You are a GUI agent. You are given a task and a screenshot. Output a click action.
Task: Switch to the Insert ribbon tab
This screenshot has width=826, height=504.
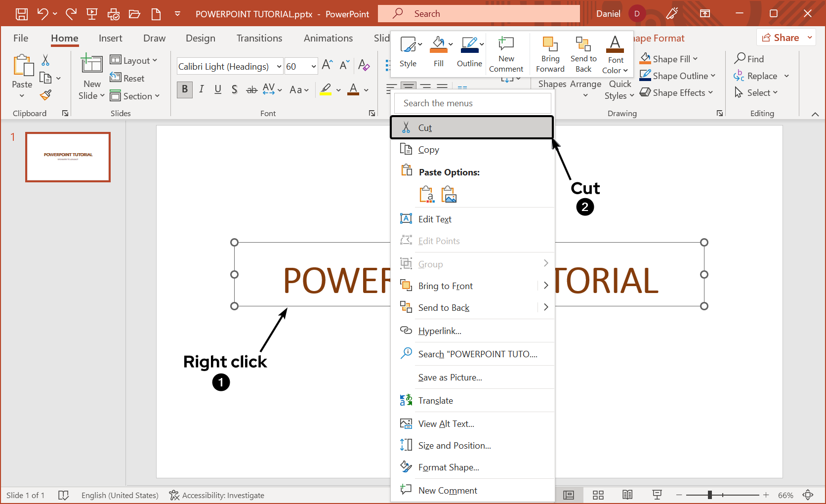pyautogui.click(x=110, y=38)
